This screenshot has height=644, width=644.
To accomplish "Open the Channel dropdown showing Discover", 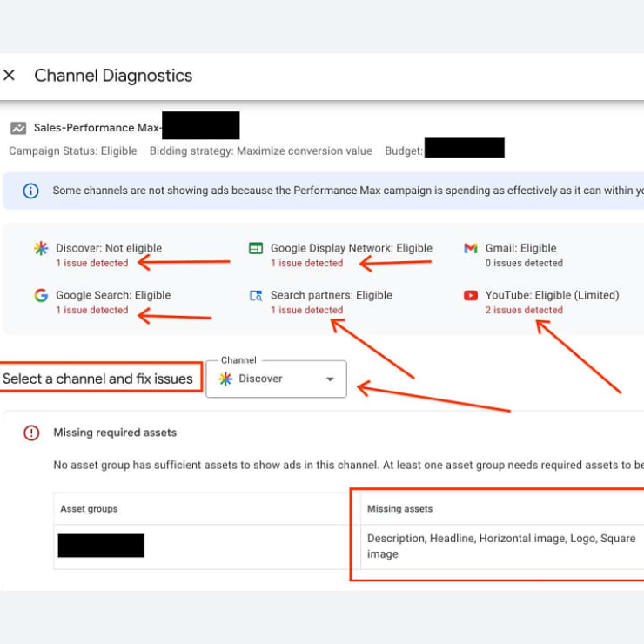I will [x=276, y=379].
